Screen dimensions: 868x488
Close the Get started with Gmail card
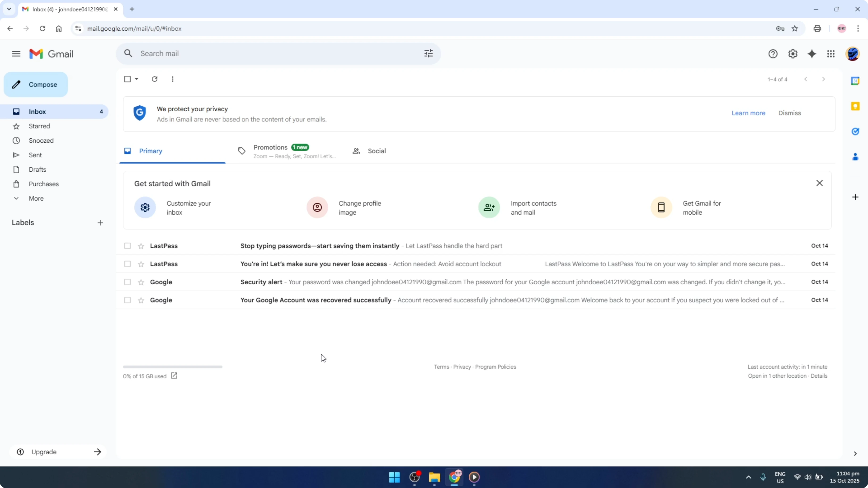click(819, 183)
